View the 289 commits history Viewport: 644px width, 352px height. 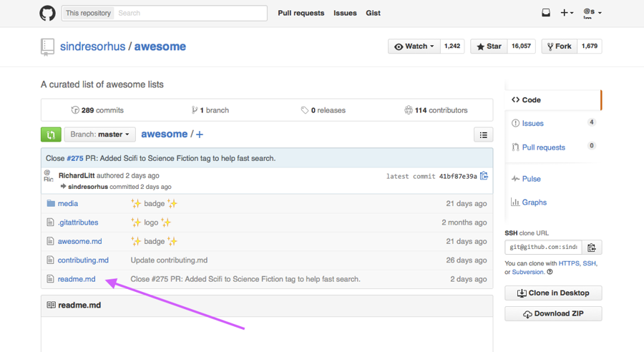(97, 110)
